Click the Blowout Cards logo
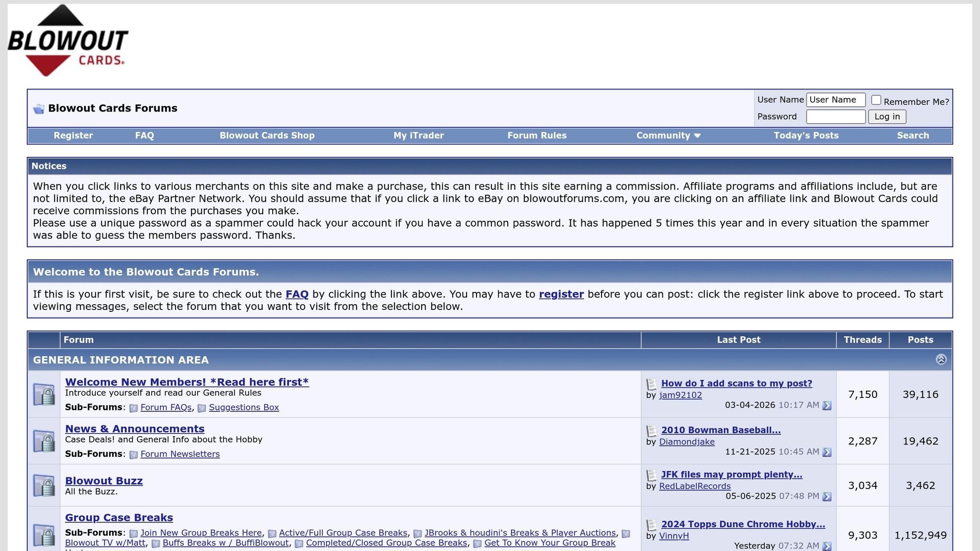The width and height of the screenshot is (980, 551). 67,41
